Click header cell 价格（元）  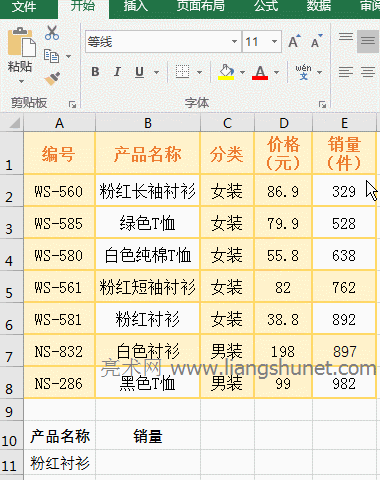(x=283, y=153)
